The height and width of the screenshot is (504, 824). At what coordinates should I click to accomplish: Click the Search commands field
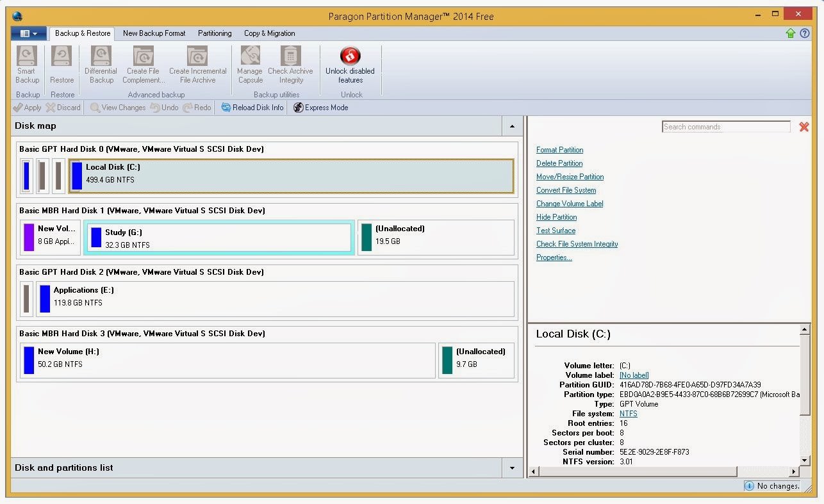point(726,127)
